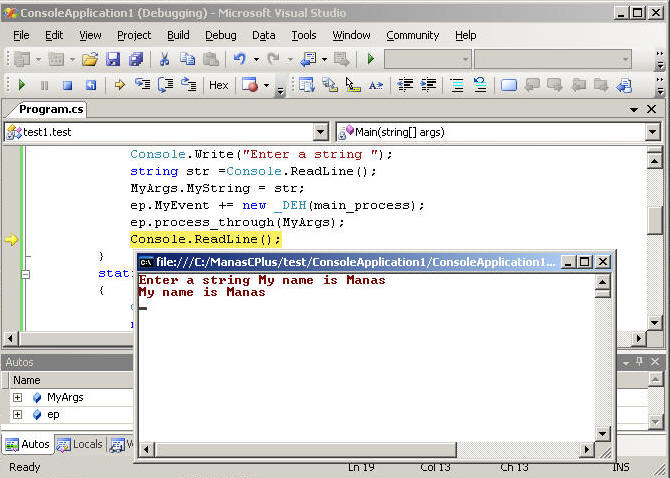Image resolution: width=670 pixels, height=478 pixels.
Task: Click the highlighted Console.ReadLine() code line
Action: [x=205, y=239]
